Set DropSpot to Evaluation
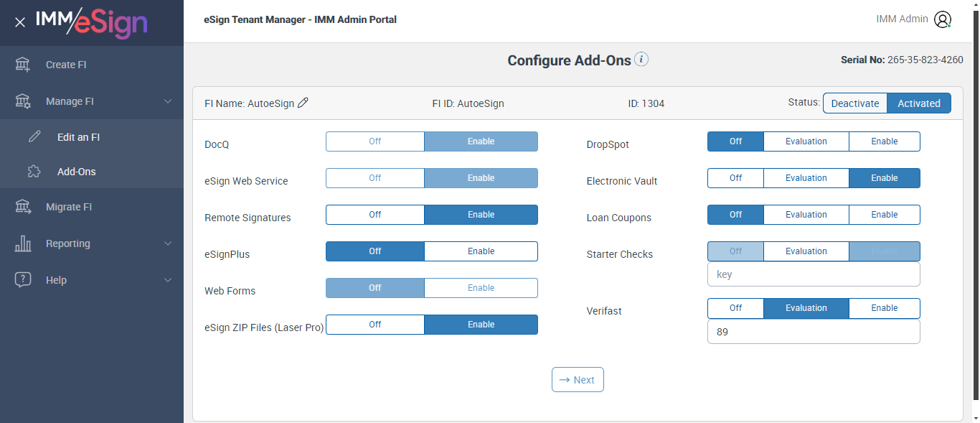Screen dimensions: 980x423 coord(806,141)
